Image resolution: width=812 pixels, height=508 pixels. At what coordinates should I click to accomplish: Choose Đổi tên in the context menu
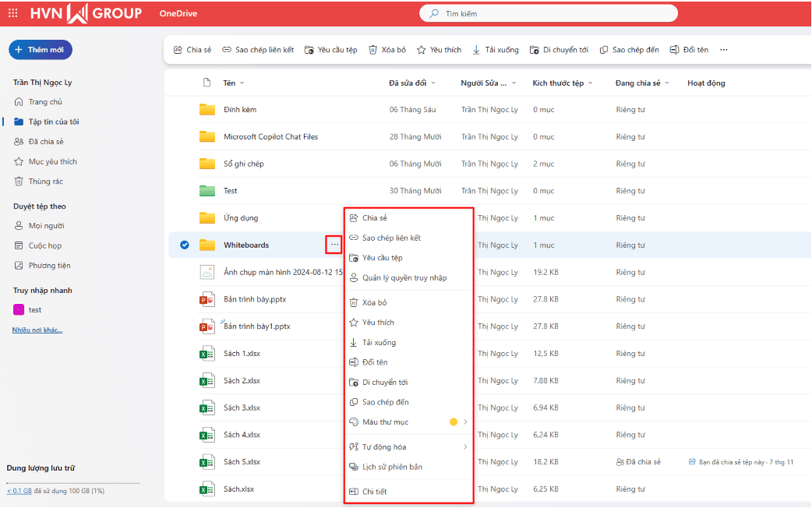coord(408,362)
